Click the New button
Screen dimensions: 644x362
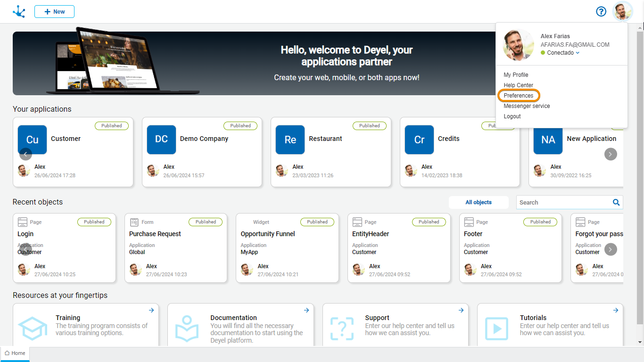pyautogui.click(x=54, y=12)
